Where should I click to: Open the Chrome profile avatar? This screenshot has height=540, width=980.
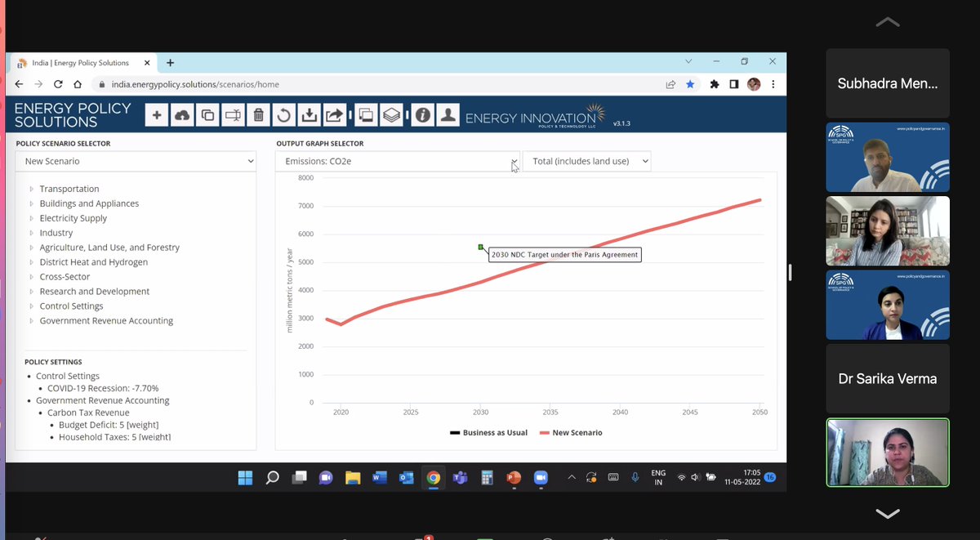[x=754, y=84]
